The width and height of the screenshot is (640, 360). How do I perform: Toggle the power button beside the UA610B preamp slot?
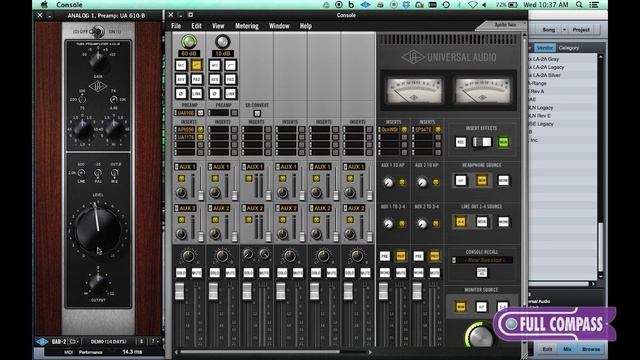coord(200,113)
